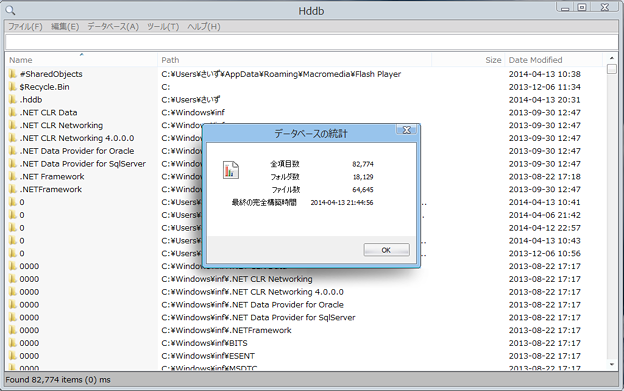This screenshot has height=391, width=624.
Task: Open the ヘルプ(H) menu
Action: pyautogui.click(x=203, y=27)
